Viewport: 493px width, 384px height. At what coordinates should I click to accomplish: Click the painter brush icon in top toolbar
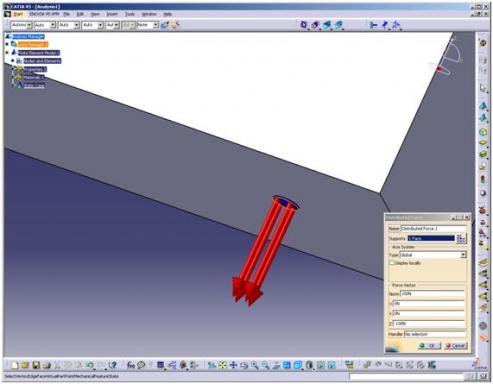[176, 25]
